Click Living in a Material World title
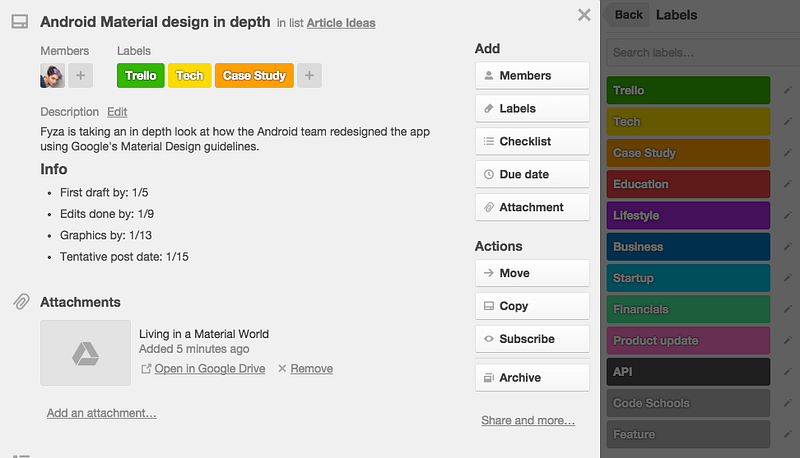Image resolution: width=800 pixels, height=458 pixels. 204,334
